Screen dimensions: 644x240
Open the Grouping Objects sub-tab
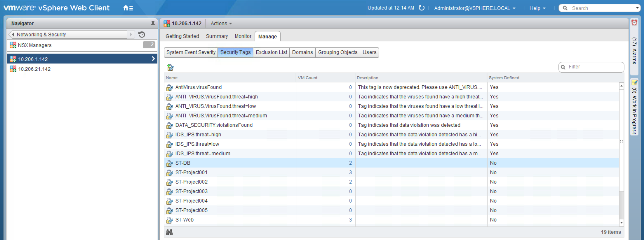pos(337,52)
